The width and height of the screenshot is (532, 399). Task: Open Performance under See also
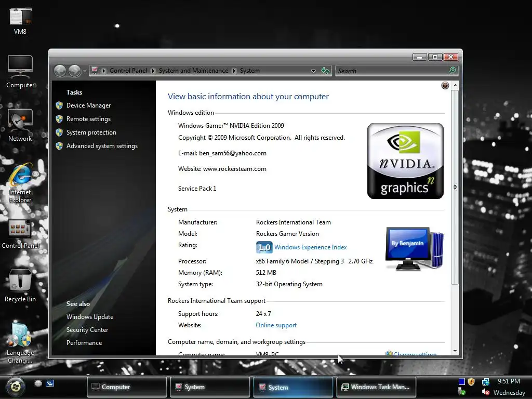pyautogui.click(x=84, y=343)
